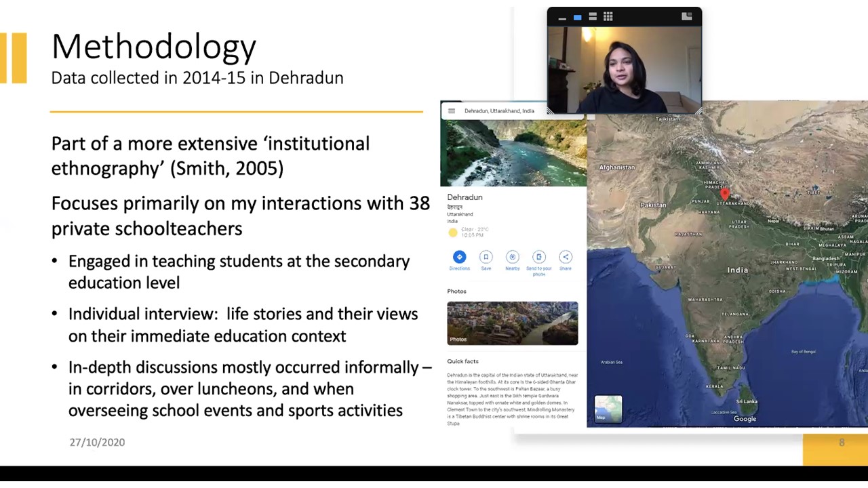
Task: Click the "Maharashtra" label on the map
Action: click(x=705, y=300)
